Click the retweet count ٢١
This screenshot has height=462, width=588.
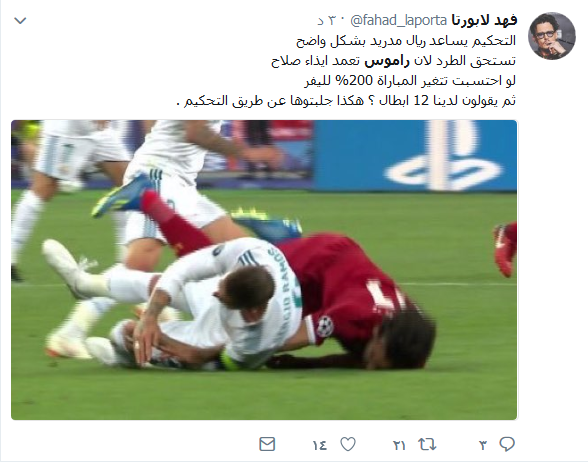coord(399,445)
